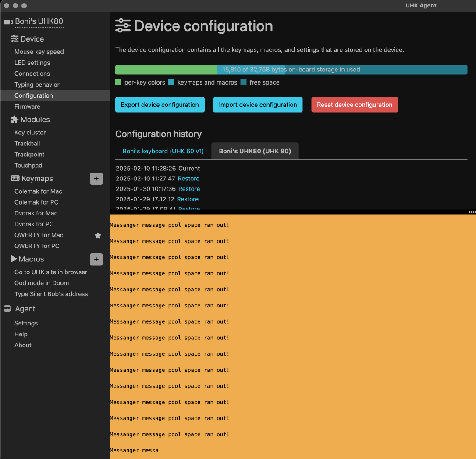Add a new keymap with plus button
This screenshot has width=476, height=459.
click(x=96, y=179)
